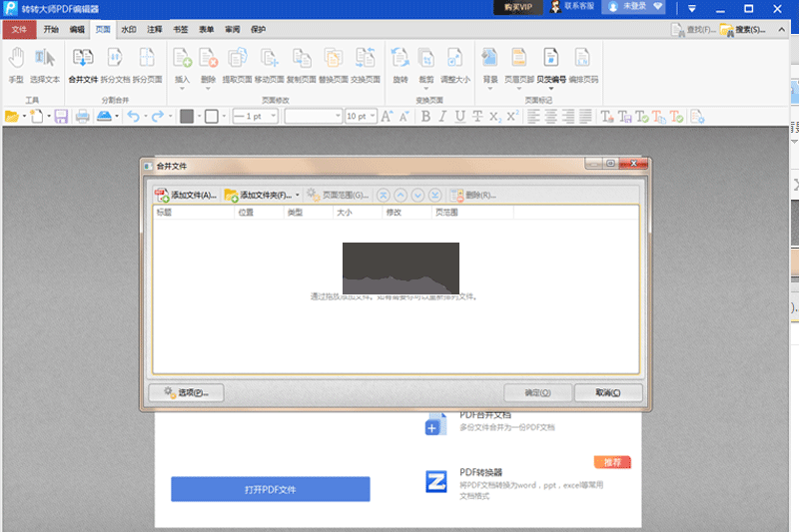Click 添加文件(A)... button in merge dialog
Viewport: 799px width, 532px height.
(x=186, y=195)
